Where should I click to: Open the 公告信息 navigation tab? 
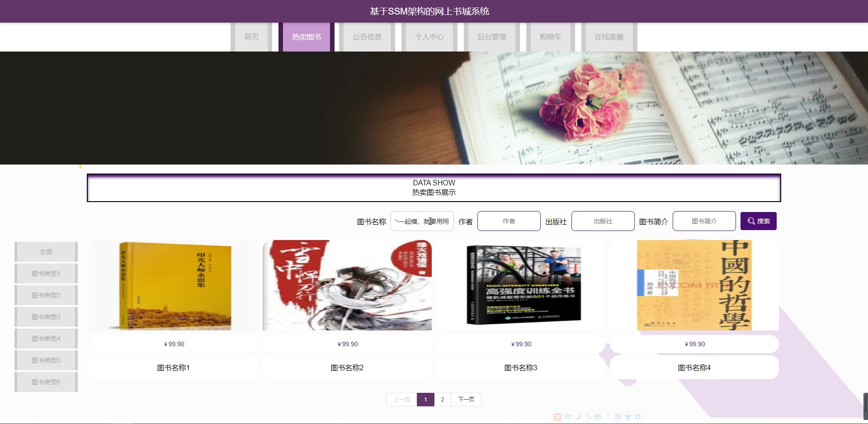tap(367, 37)
